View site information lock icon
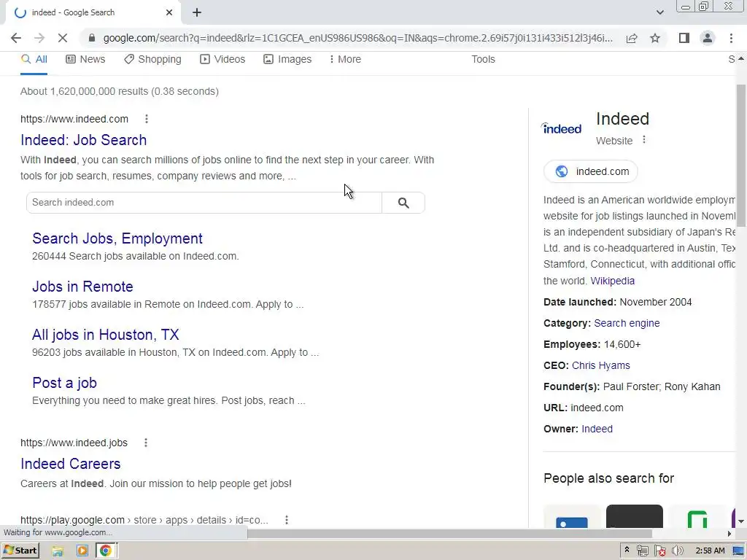Viewport: 747px width, 560px height. click(92, 38)
